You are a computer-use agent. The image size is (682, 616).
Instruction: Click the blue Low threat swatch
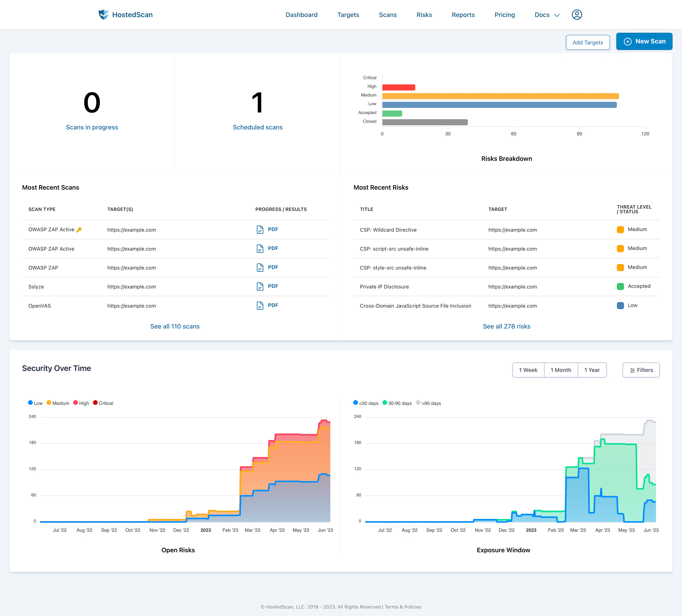pos(620,305)
